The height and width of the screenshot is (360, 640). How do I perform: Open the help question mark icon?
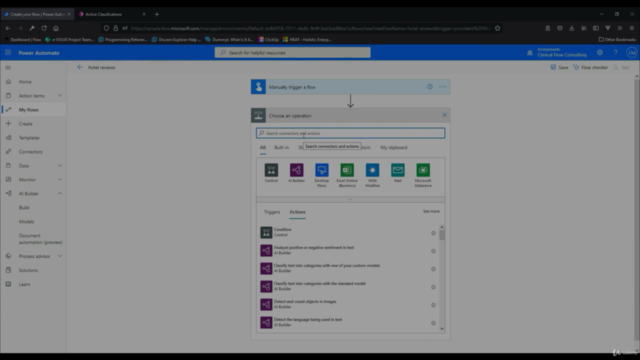(x=616, y=53)
